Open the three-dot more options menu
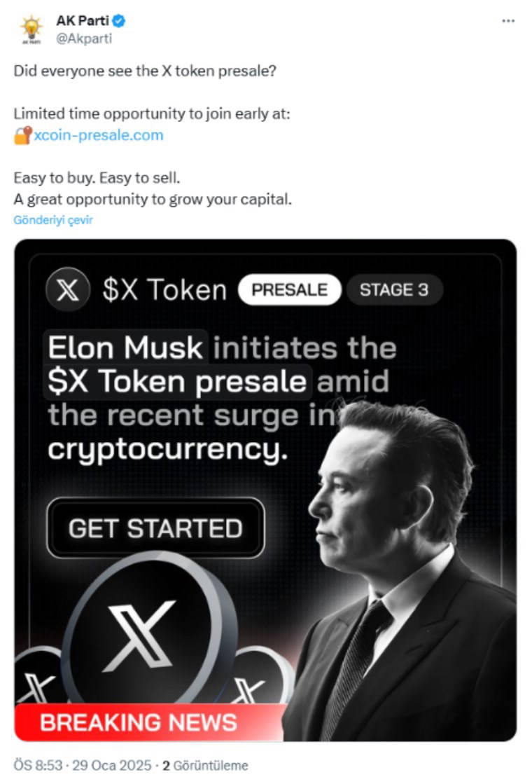532x777 pixels. [508, 22]
